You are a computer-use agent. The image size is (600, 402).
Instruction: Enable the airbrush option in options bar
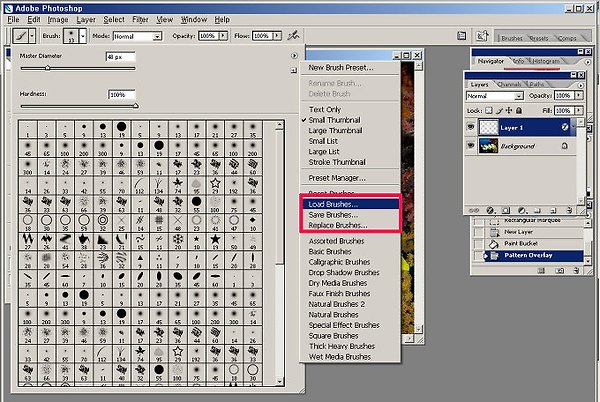(293, 36)
